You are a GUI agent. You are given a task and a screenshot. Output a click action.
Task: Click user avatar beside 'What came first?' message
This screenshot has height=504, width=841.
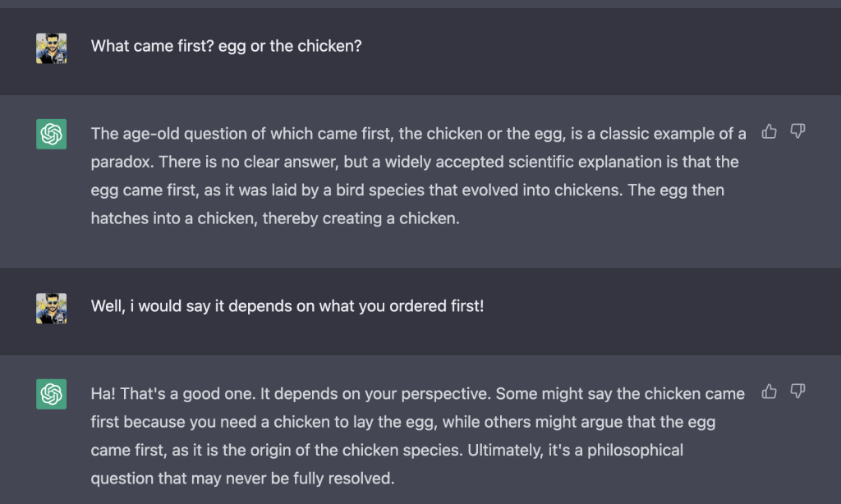52,48
